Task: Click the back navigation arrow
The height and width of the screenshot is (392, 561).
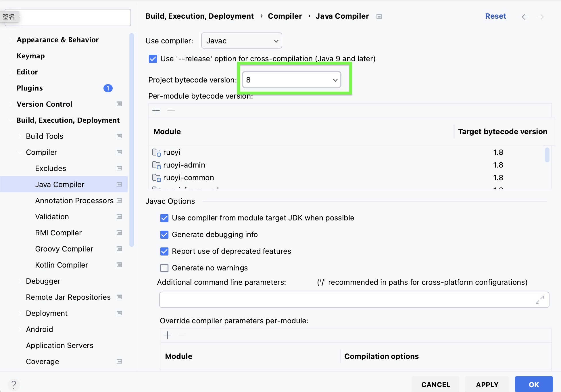Action: 525,17
